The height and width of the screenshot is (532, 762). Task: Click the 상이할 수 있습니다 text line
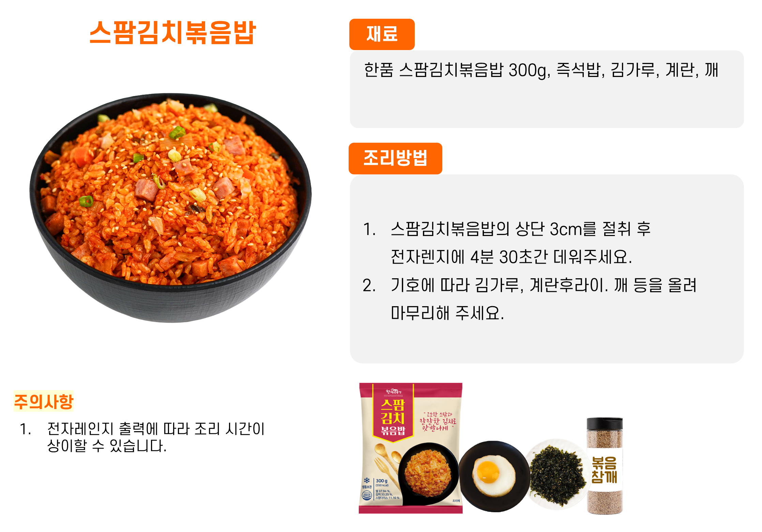tap(107, 446)
